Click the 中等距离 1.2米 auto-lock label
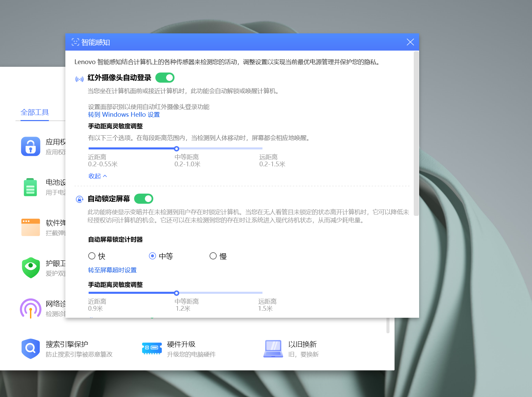Screen dimensions: 532x397 (187, 305)
